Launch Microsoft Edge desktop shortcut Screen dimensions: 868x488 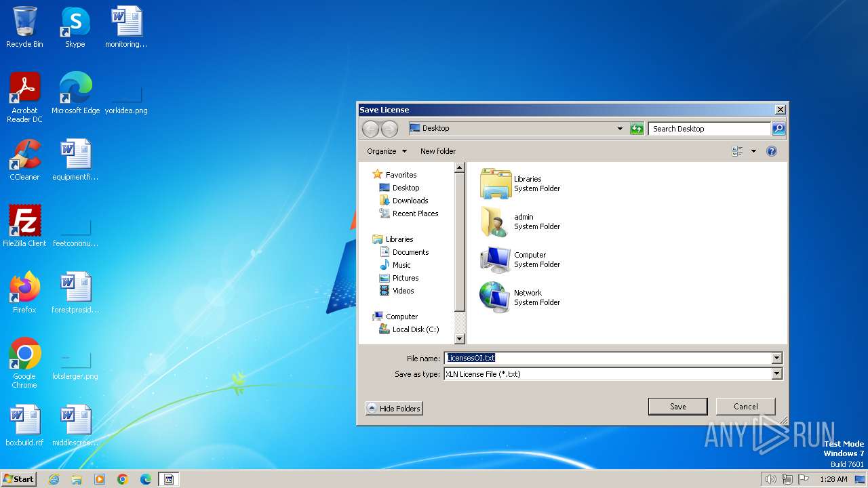point(75,94)
